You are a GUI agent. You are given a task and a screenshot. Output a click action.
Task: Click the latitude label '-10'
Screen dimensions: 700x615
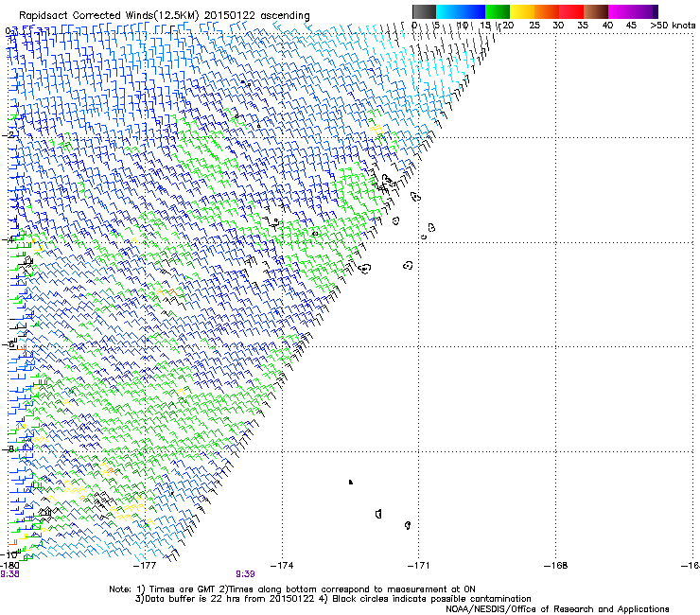pyautogui.click(x=9, y=554)
